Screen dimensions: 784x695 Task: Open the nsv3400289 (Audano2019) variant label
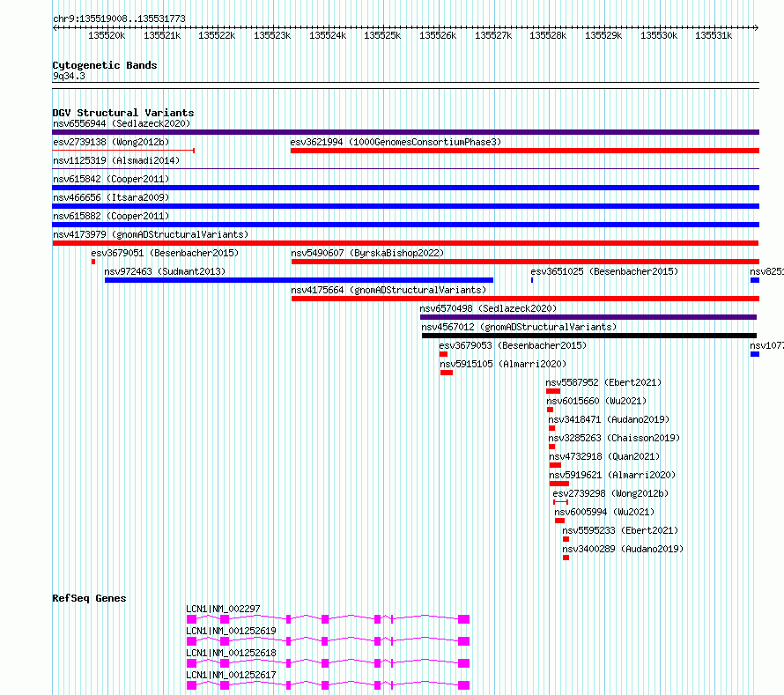pos(623,549)
